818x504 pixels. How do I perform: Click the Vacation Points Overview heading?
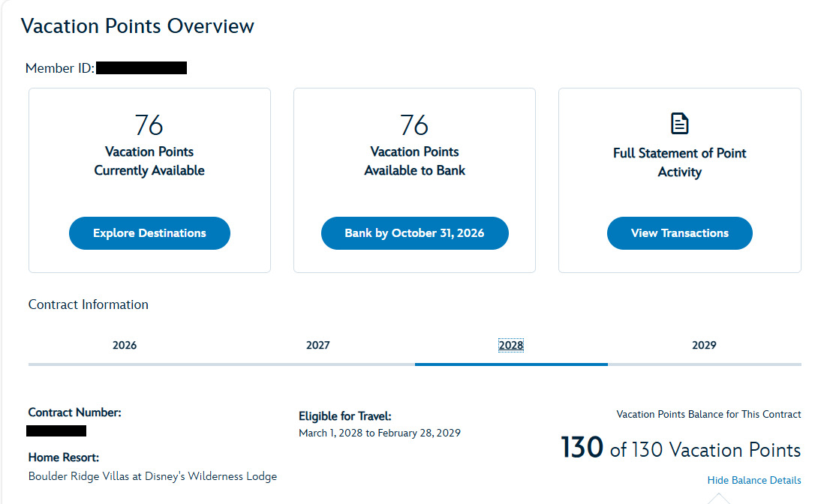tap(137, 26)
